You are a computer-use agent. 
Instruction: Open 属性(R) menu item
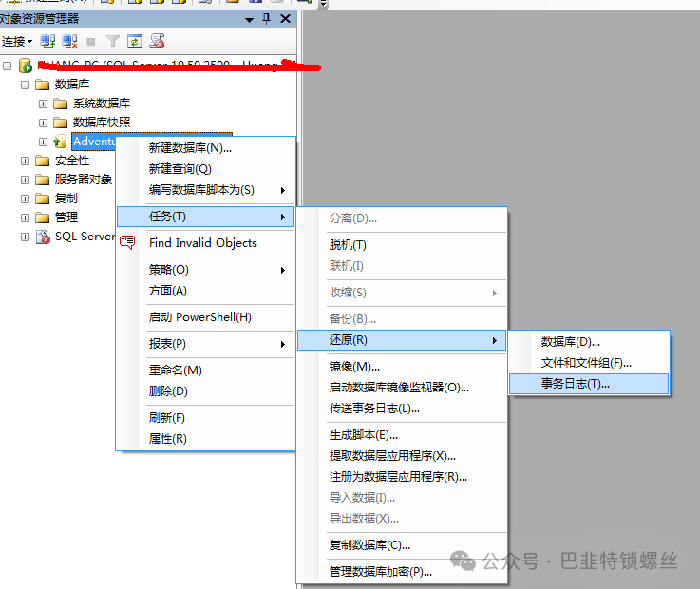[x=206, y=439]
